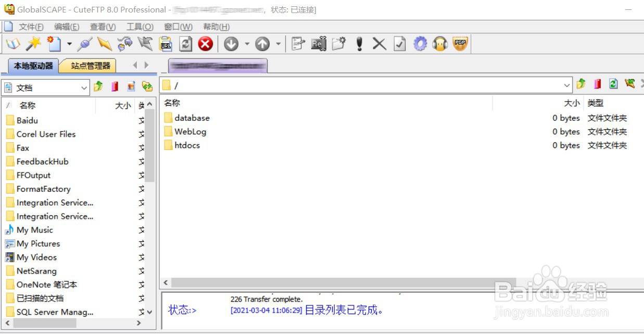Click the black X Delete icon
The width and height of the screenshot is (644, 334).
(x=379, y=44)
